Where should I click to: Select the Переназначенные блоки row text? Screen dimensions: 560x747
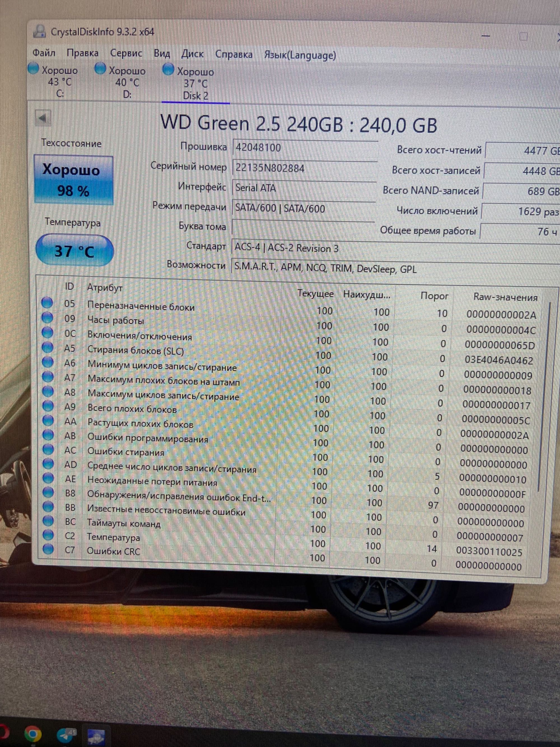(x=141, y=306)
